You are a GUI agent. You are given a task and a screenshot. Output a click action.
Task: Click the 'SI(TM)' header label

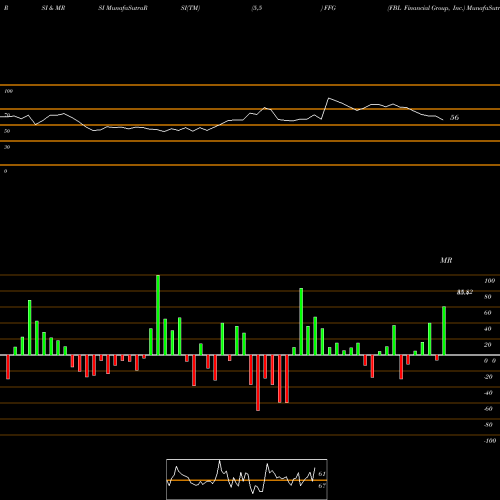pyautogui.click(x=190, y=8)
